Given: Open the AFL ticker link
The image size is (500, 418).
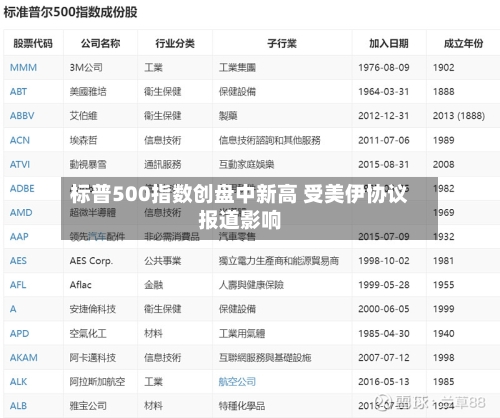Looking at the screenshot, I should click(18, 285).
